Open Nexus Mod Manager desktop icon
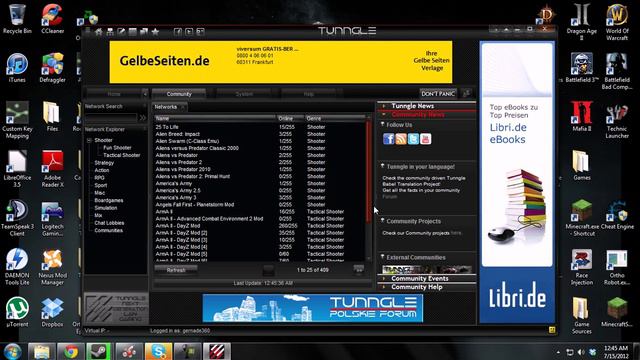This screenshot has width=640, height=360. coord(52,267)
